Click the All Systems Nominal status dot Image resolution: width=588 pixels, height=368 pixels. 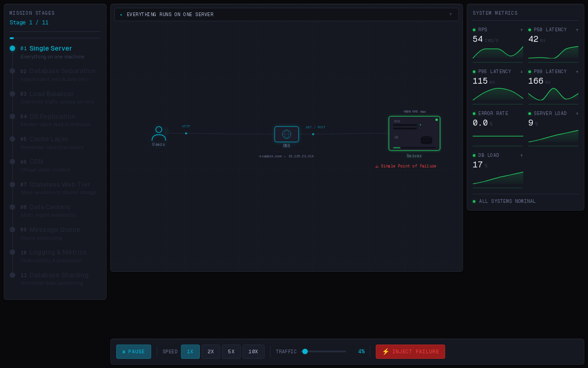coord(474,201)
